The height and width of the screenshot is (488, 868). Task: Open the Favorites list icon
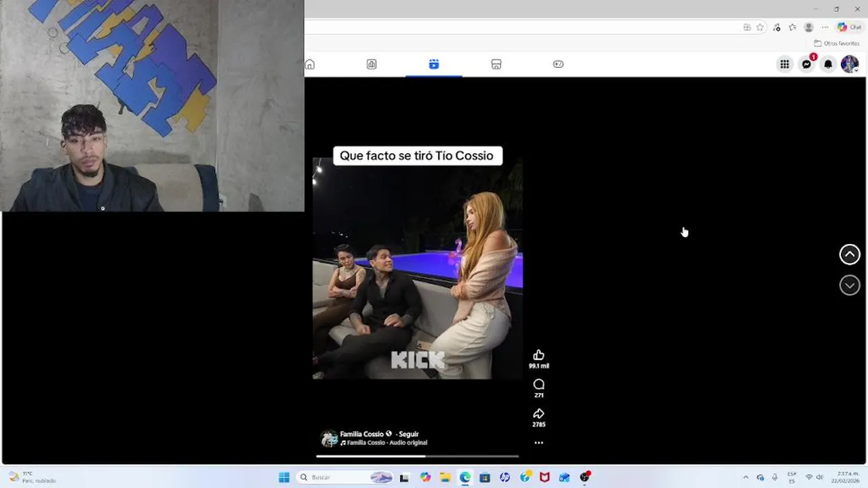click(793, 27)
